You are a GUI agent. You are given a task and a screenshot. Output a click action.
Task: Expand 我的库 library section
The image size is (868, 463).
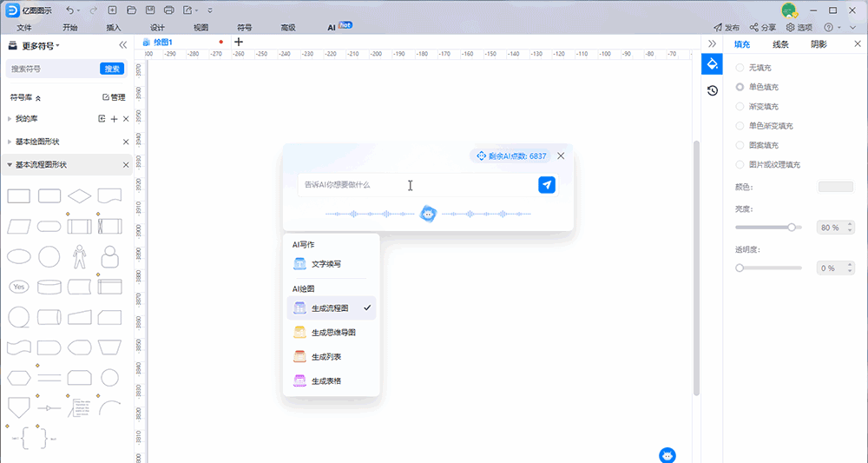pyautogui.click(x=10, y=118)
